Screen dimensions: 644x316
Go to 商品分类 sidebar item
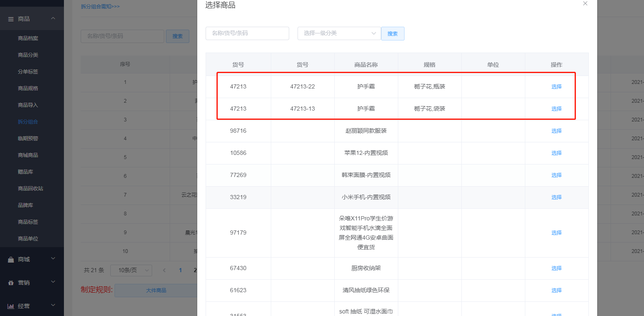click(28, 55)
